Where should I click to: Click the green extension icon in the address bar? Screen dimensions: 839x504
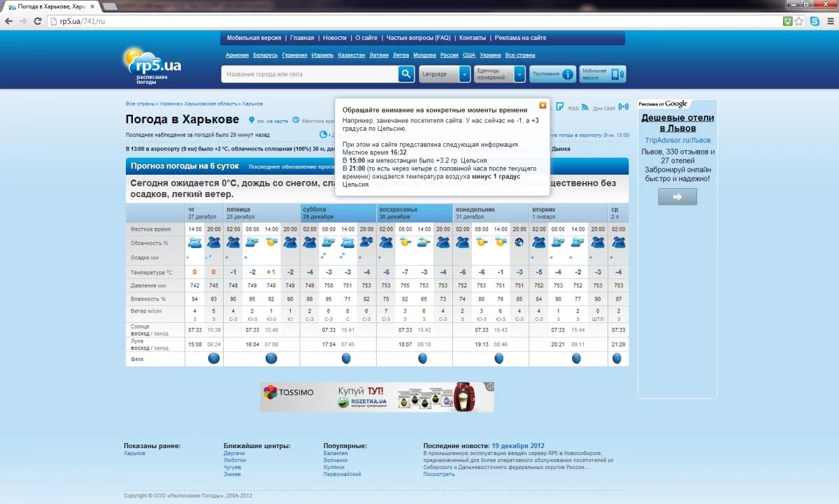click(x=788, y=21)
